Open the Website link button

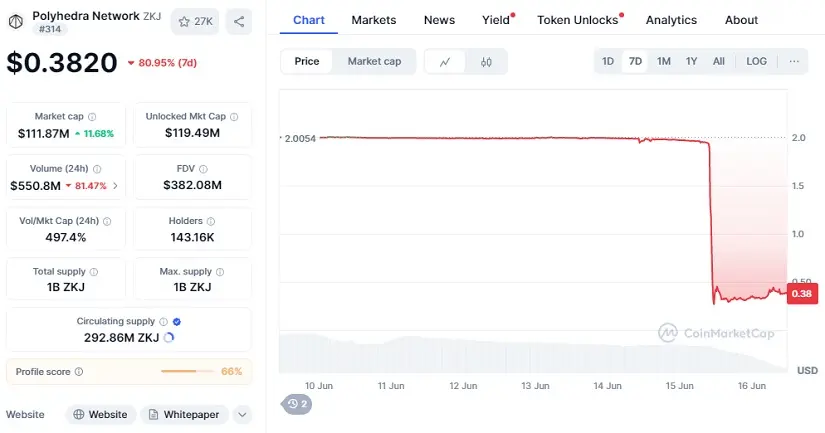[x=100, y=415]
